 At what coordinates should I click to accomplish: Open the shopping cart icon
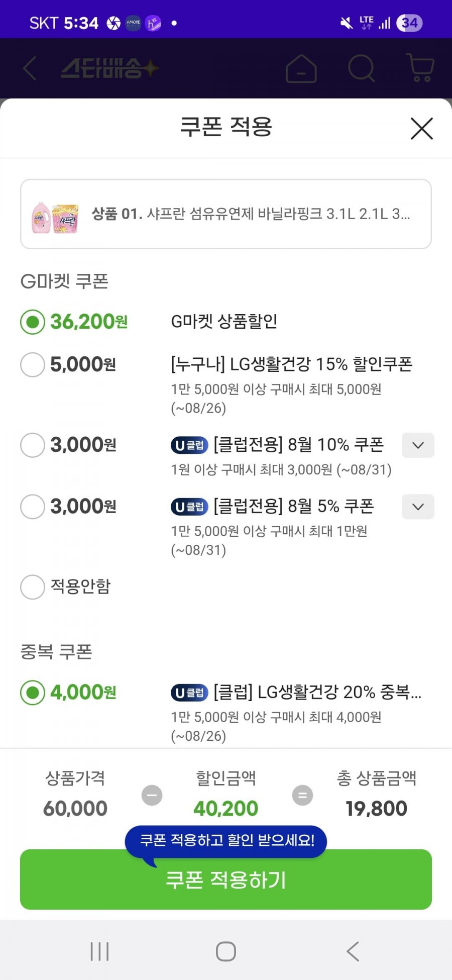tap(420, 68)
